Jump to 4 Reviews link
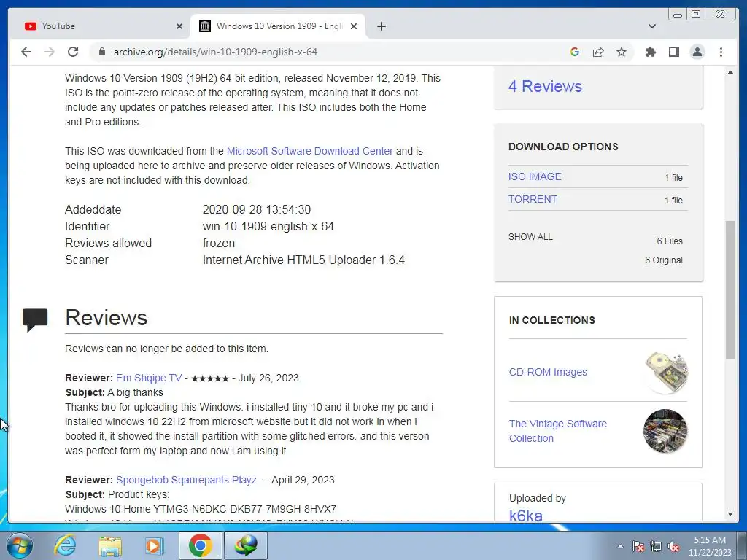Image resolution: width=747 pixels, height=560 pixels. tap(545, 86)
